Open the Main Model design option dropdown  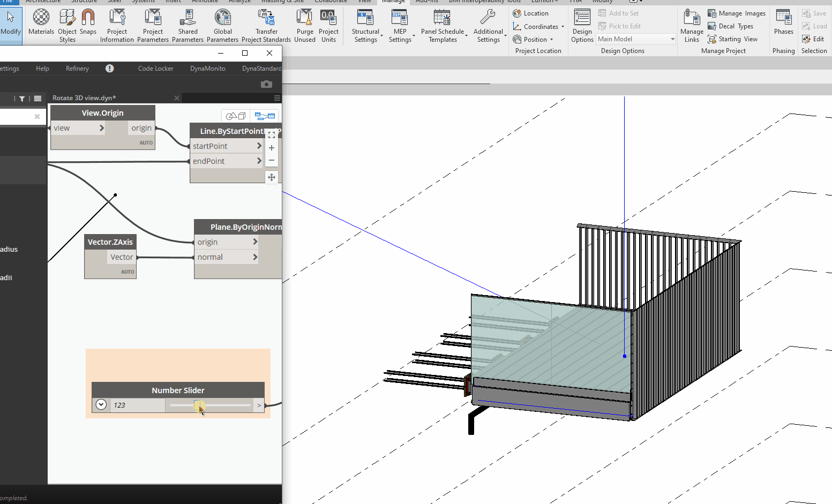coord(636,39)
